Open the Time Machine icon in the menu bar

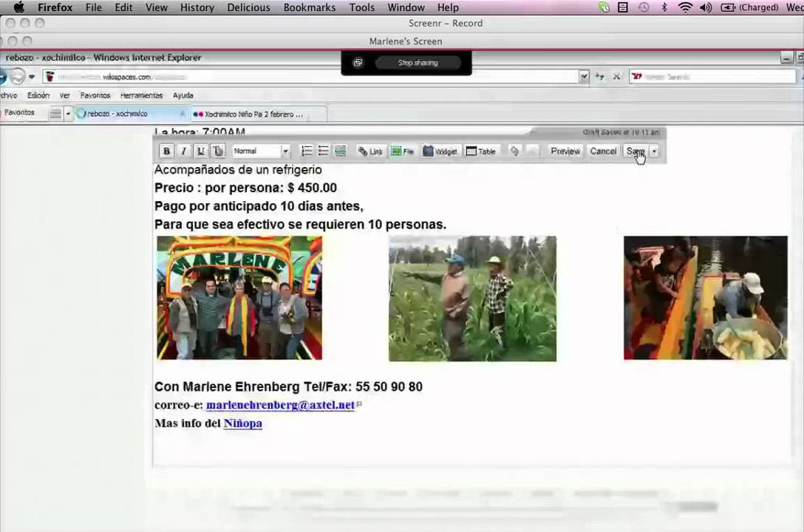click(644, 7)
